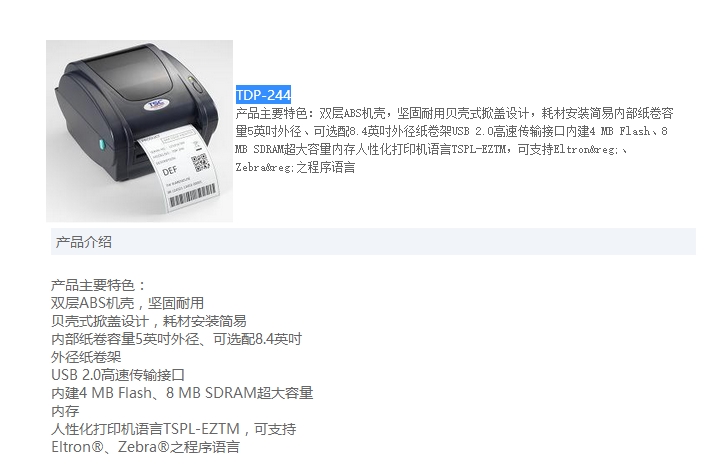This screenshot has width=708, height=475.
Task: Click the line 外径纸卷架
Action: (86, 357)
